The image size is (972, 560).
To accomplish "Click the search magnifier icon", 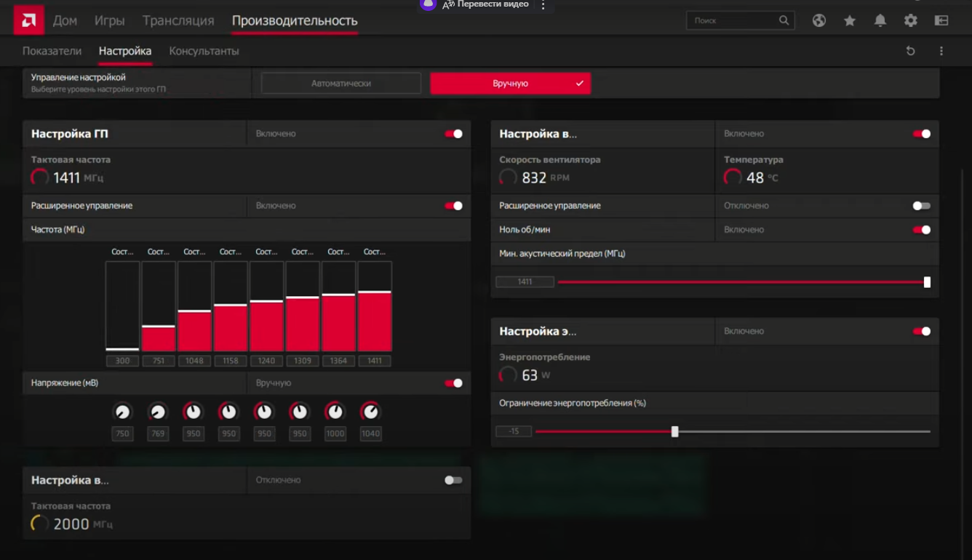I will (784, 20).
